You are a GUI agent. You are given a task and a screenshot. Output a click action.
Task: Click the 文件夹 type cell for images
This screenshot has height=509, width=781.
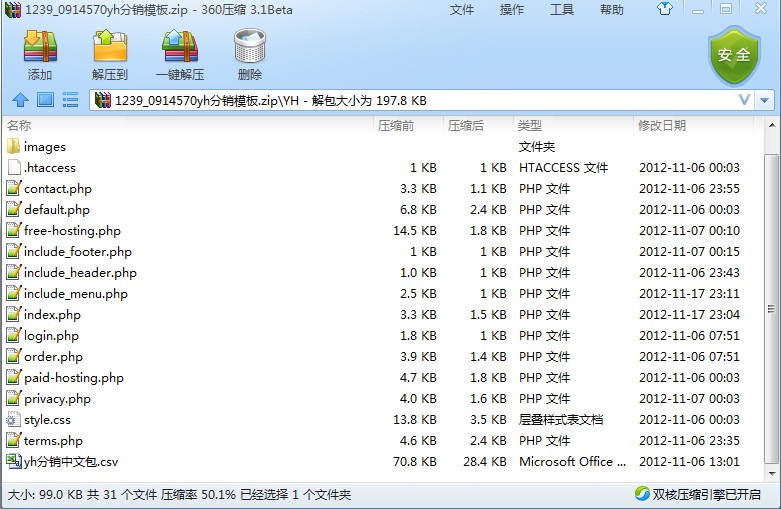pyautogui.click(x=537, y=146)
